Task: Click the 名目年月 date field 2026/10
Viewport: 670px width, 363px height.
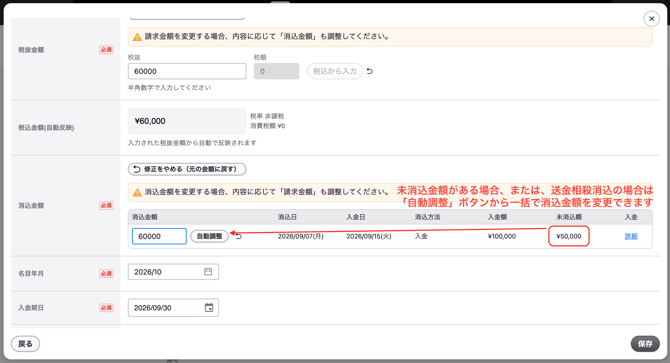Action: 173,272
